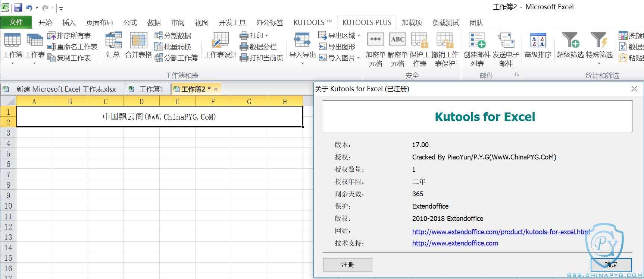Image resolution: width=644 pixels, height=279 pixels.
Task: Click 导出图形
Action: pyautogui.click(x=337, y=47)
